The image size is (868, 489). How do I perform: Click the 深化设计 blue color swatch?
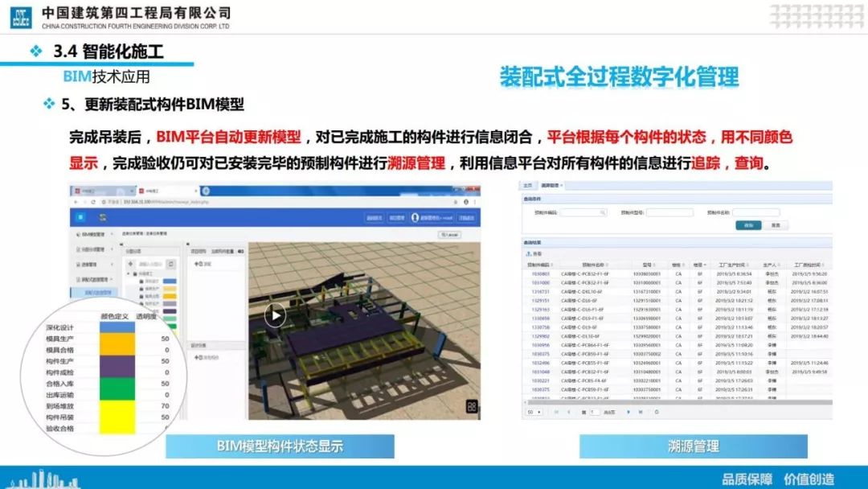117,327
